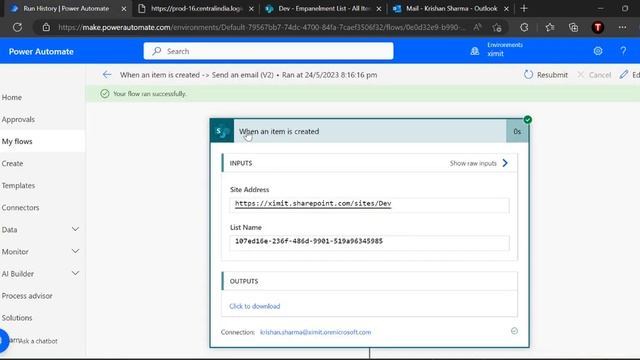Screen dimensions: 640x360
Task: Click the lock icon in the address bar
Action: 46,27
